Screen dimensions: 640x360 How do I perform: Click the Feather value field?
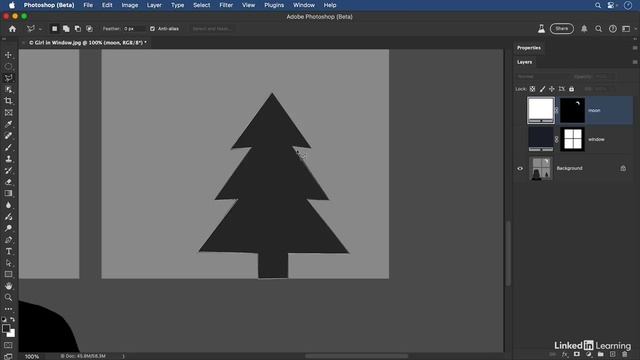click(x=133, y=29)
